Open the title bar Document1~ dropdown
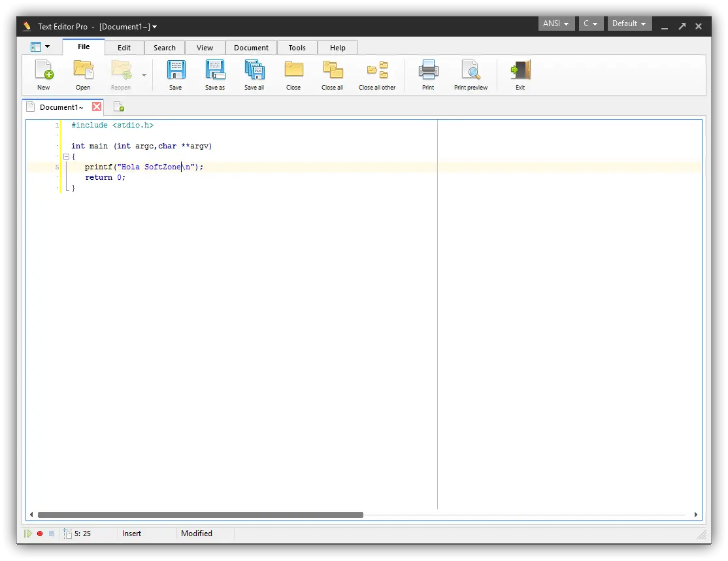Viewport: 728px width, 561px height. tap(155, 27)
